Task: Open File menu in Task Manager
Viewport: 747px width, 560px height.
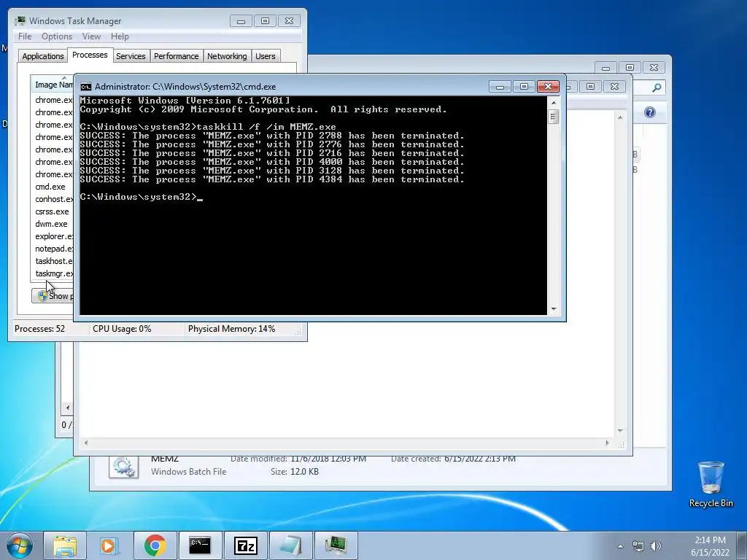Action: coord(25,36)
